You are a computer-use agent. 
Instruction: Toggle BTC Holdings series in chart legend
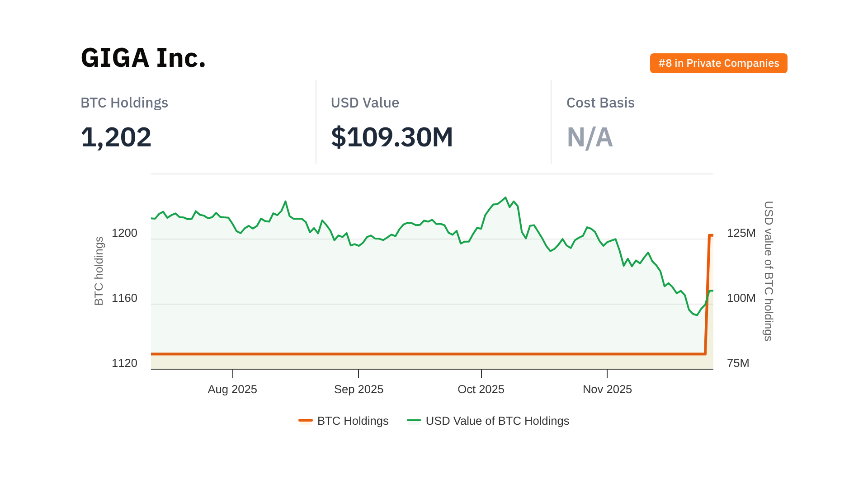(x=353, y=421)
